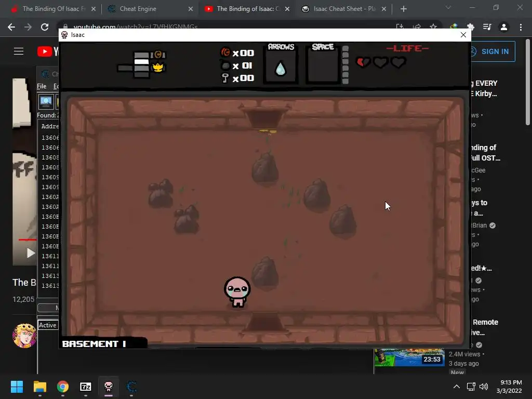Click the red video progress bar
532x399 pixels.
[27, 240]
